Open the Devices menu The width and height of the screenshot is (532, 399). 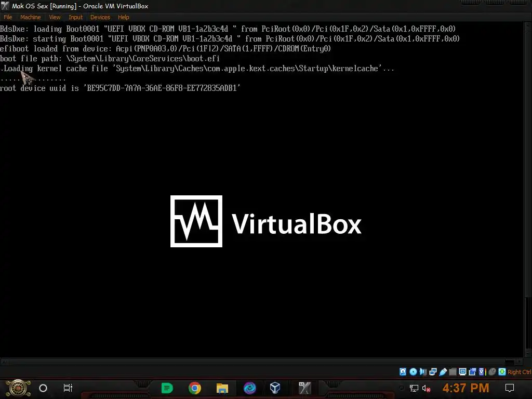point(100,17)
